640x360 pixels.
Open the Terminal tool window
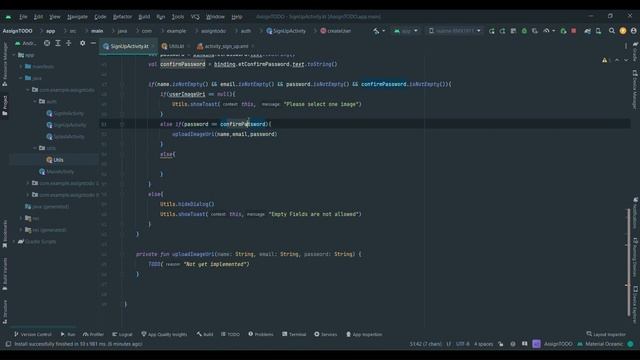pyautogui.click(x=294, y=334)
